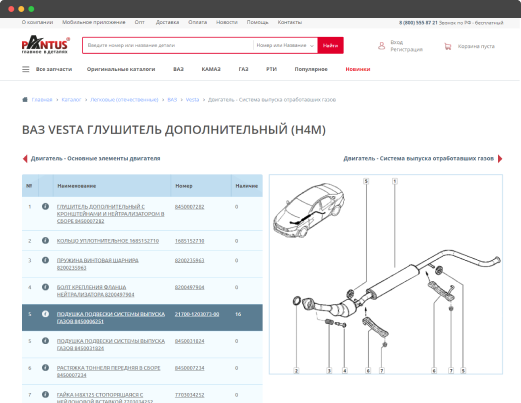Open part number 8200497904 link

tap(189, 287)
